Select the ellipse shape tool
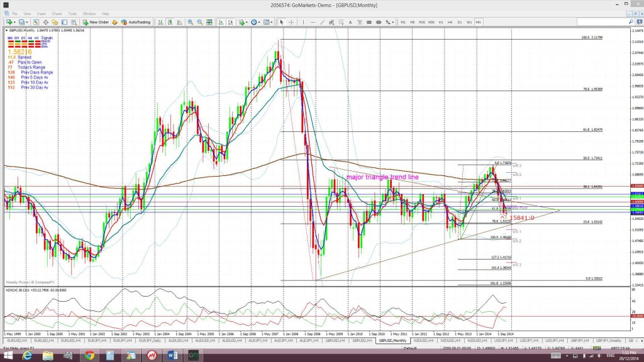This screenshot has width=644, height=362. 378,22
